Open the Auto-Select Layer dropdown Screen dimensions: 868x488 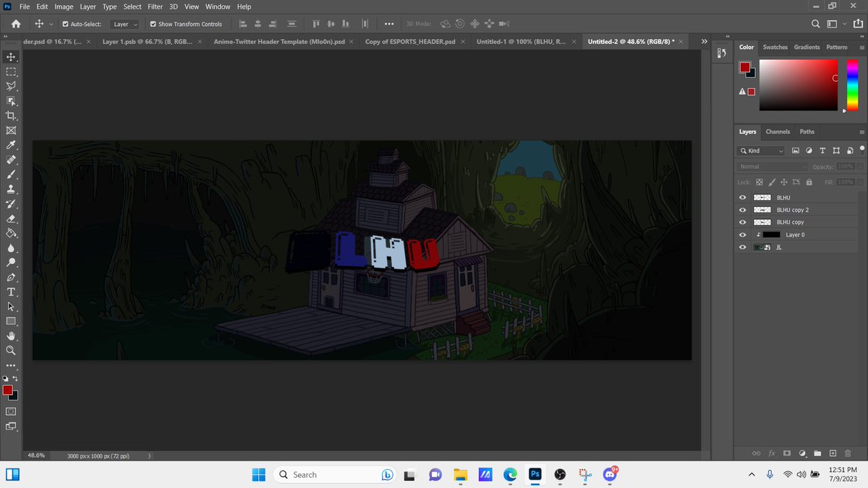tap(125, 24)
